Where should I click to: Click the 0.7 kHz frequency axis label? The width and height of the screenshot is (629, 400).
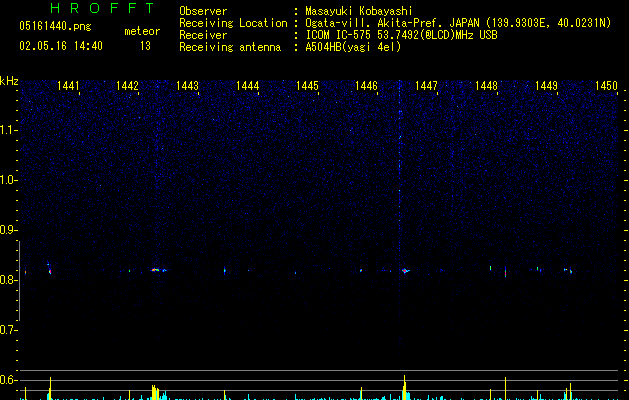point(8,330)
